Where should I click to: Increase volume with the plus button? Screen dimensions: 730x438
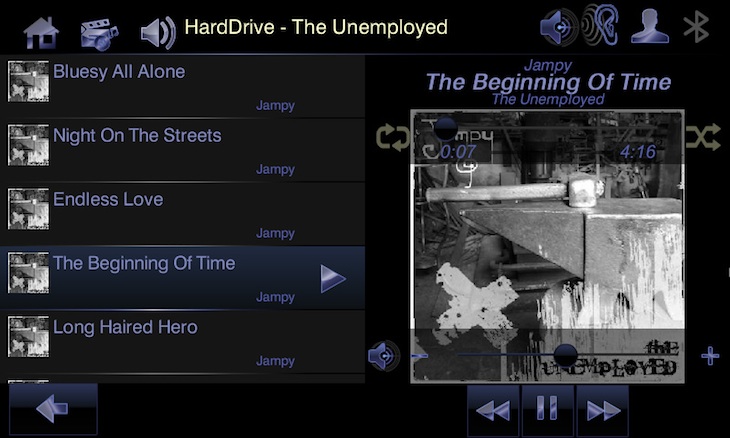(710, 356)
